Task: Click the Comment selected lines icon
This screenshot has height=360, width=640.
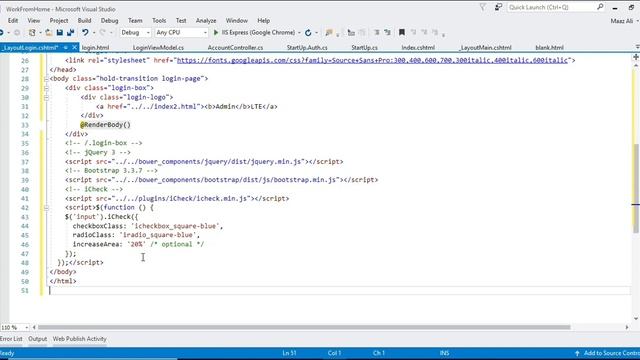Action: point(377,33)
